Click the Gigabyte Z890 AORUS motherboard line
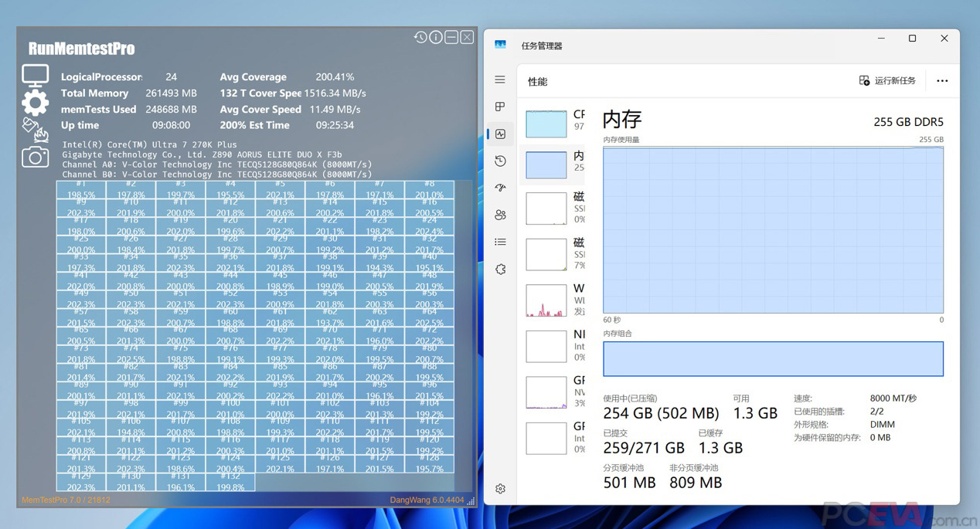 tap(202, 154)
